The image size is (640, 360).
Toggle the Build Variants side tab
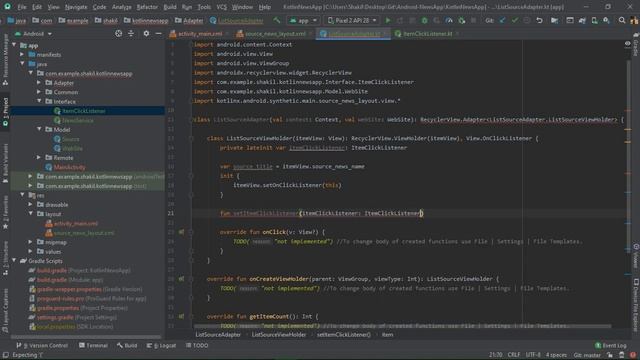(5, 163)
